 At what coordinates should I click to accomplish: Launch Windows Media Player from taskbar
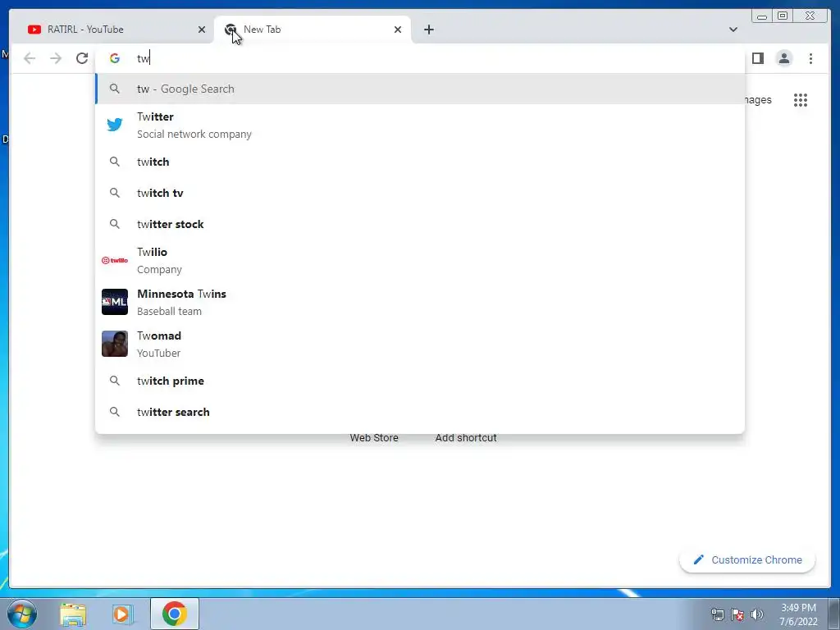[122, 614]
